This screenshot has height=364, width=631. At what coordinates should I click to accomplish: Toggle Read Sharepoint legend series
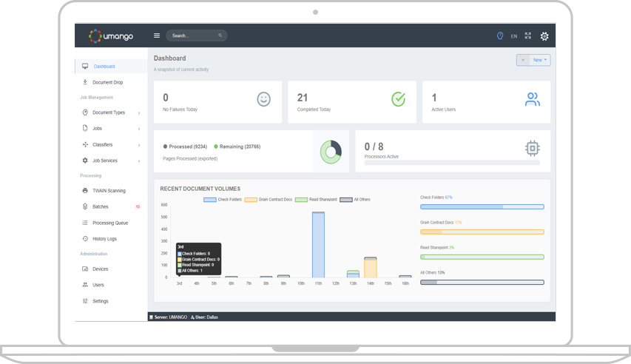[318, 199]
